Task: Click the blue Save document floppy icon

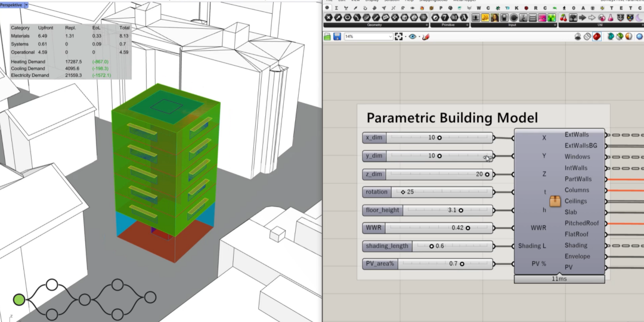Action: pyautogui.click(x=338, y=37)
